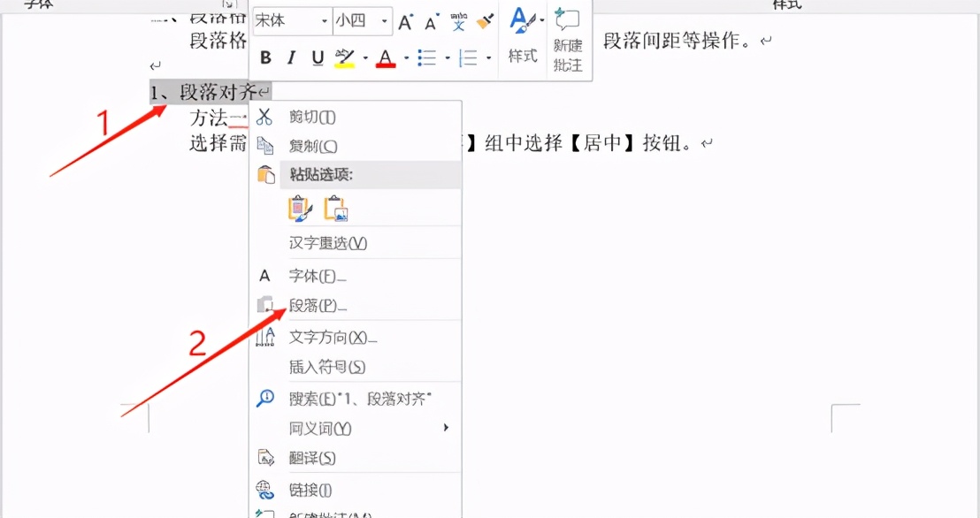The height and width of the screenshot is (518, 980).
Task: Click the Shrink Font icon
Action: click(430, 21)
